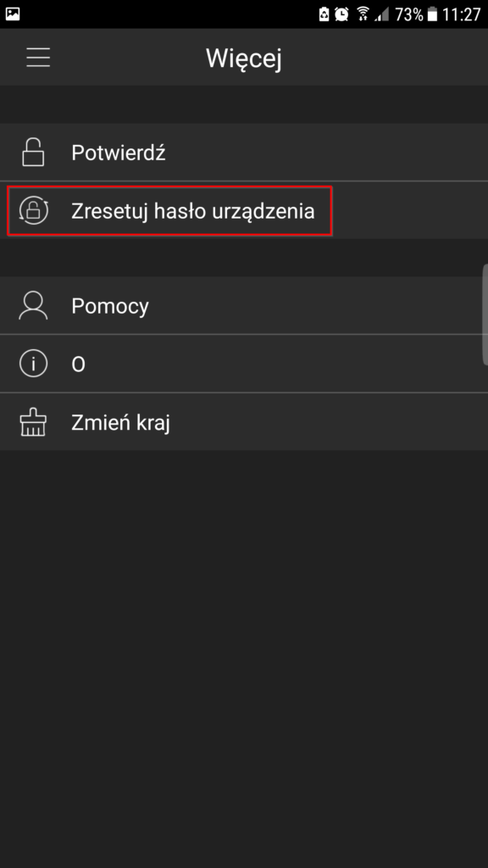Click the gallery notification icon
This screenshot has width=488, height=868.
[x=12, y=13]
